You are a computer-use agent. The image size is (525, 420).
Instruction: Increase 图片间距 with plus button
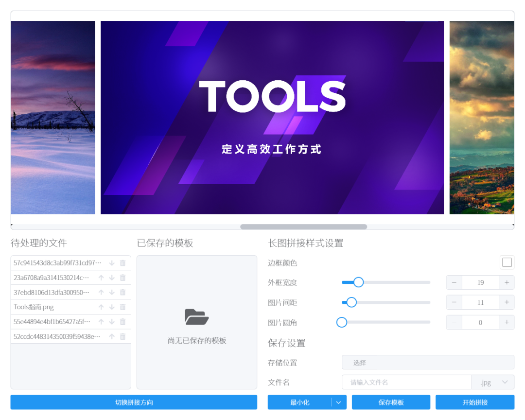click(x=507, y=302)
